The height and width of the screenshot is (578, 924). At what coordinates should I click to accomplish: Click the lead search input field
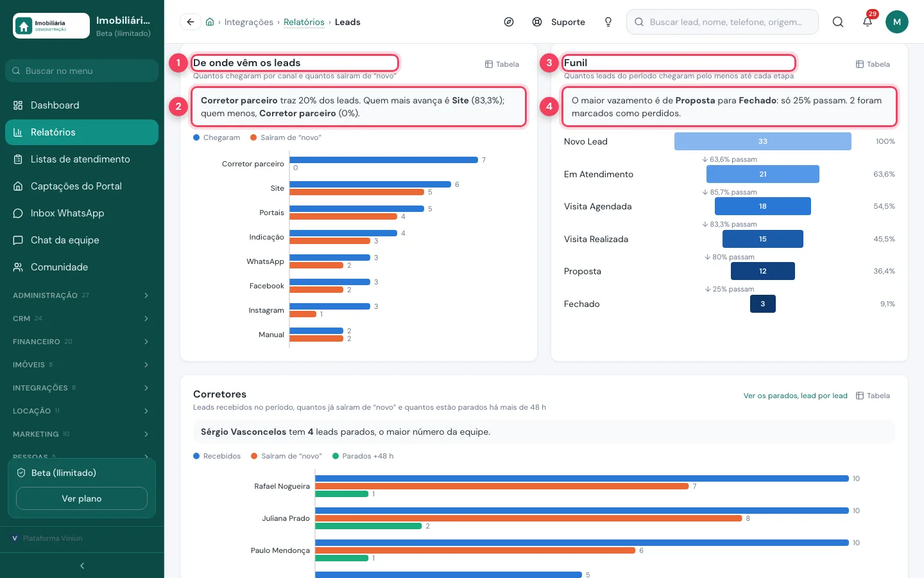pyautogui.click(x=723, y=22)
